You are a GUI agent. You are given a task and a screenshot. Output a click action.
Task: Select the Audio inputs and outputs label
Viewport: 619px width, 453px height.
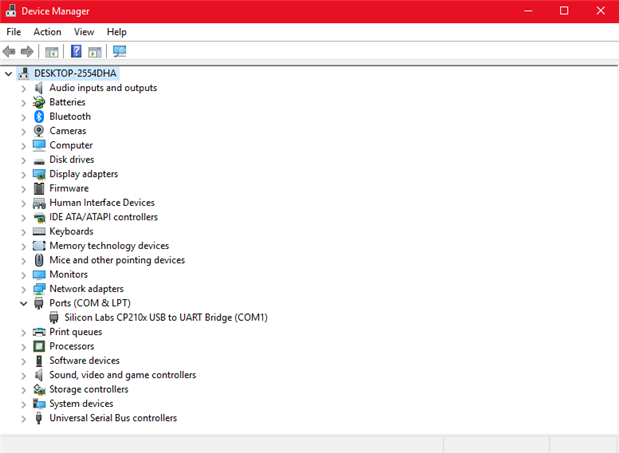coord(103,88)
